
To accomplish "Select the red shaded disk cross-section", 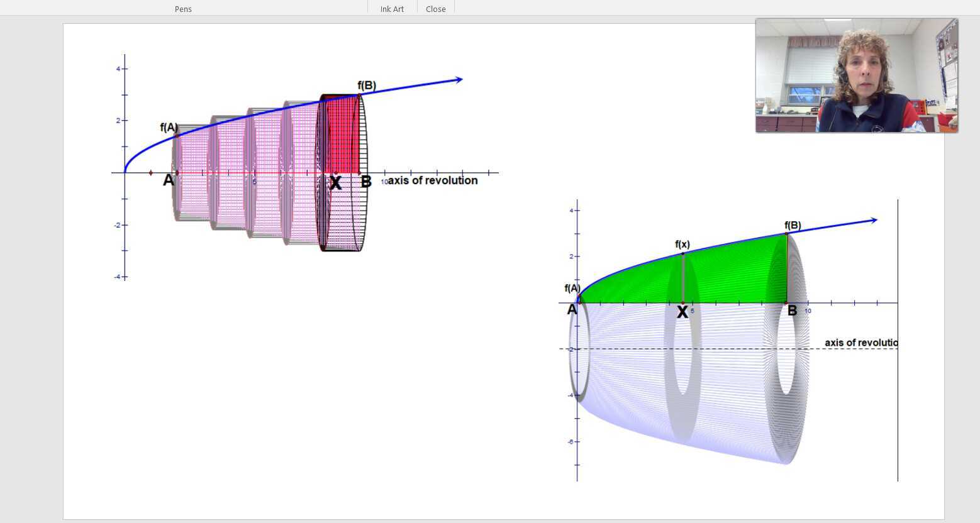I will [x=342, y=135].
